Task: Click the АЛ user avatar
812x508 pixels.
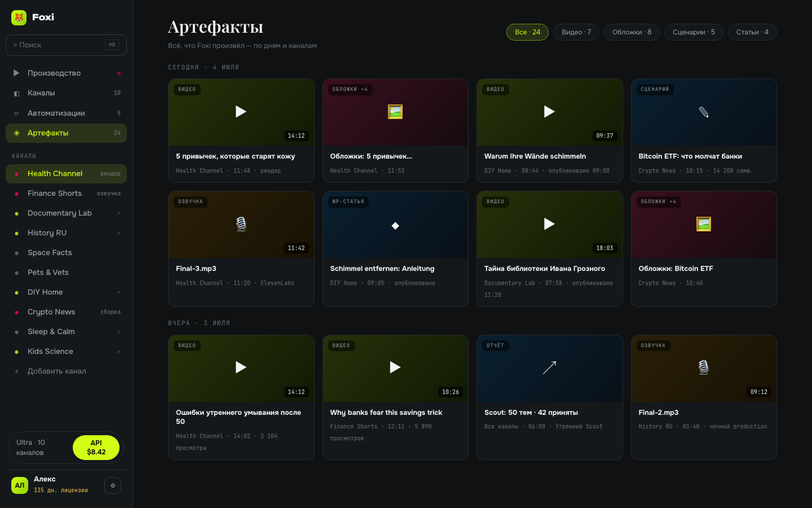Action: pos(20,485)
